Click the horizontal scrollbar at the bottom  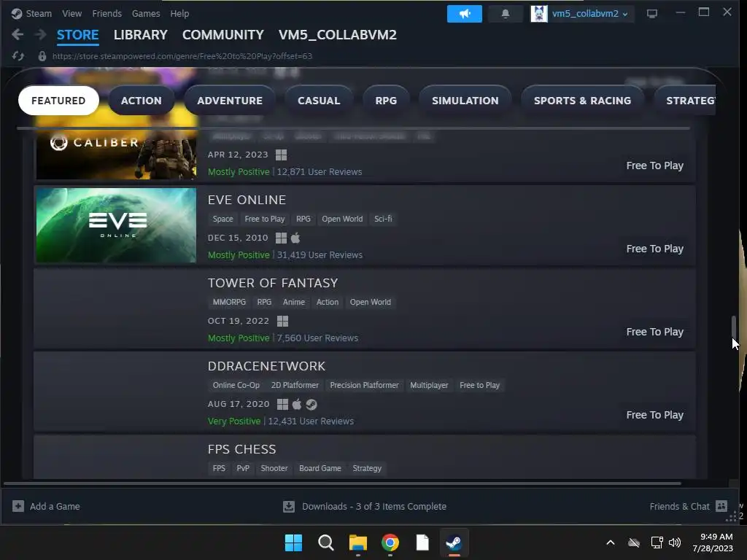[342, 483]
